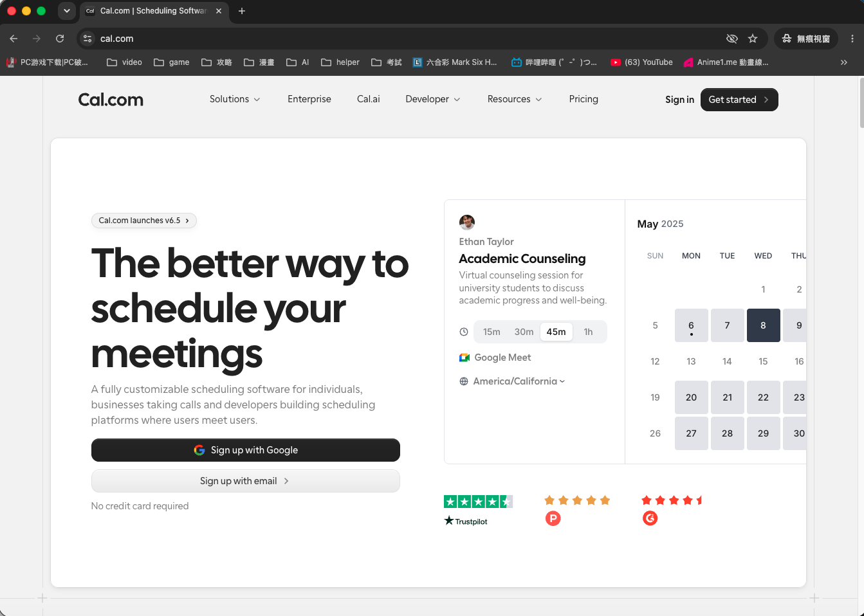Open the 漫畫 bookmarks folder

click(259, 62)
